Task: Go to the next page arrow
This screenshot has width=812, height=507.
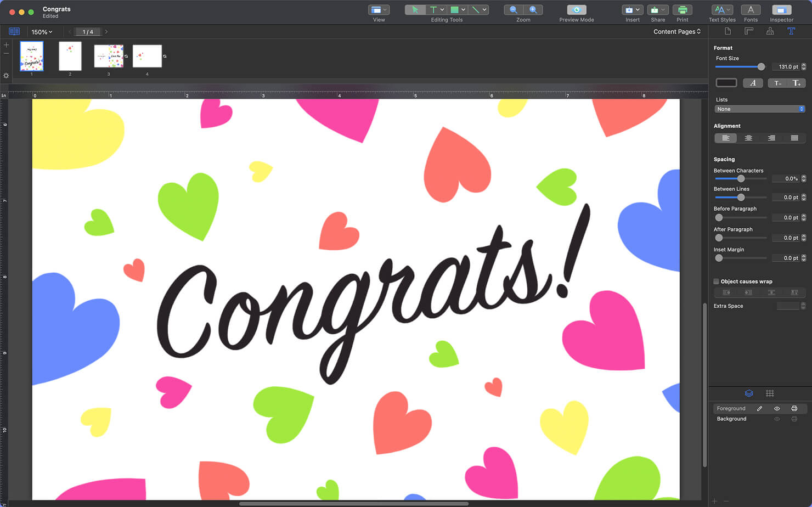Action: [106, 32]
